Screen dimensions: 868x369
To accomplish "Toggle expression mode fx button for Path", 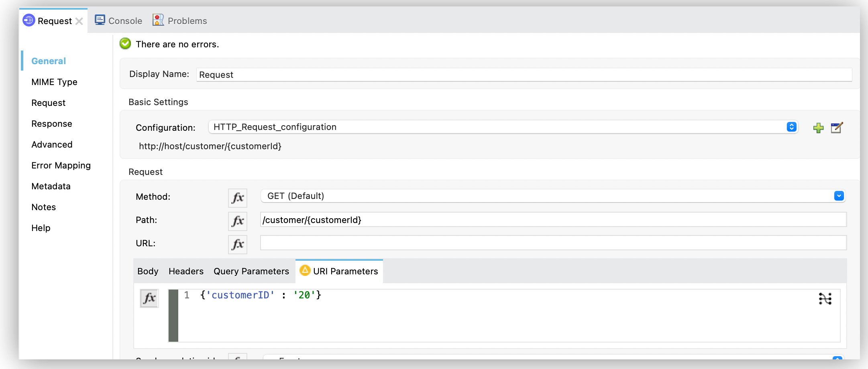I will point(238,221).
